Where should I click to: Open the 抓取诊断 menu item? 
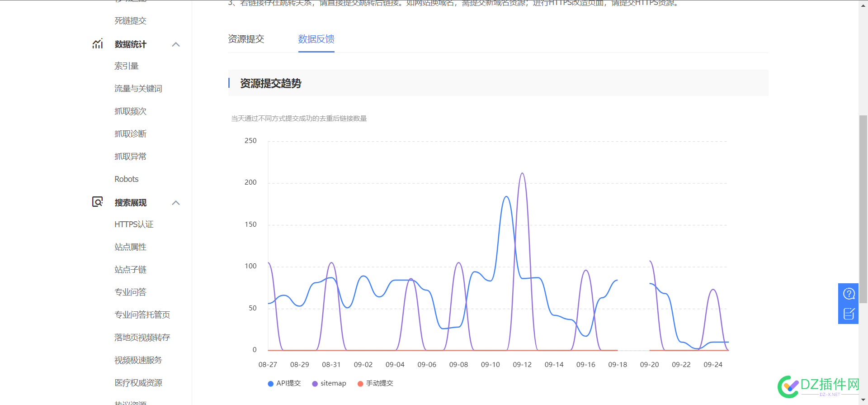[x=130, y=134]
